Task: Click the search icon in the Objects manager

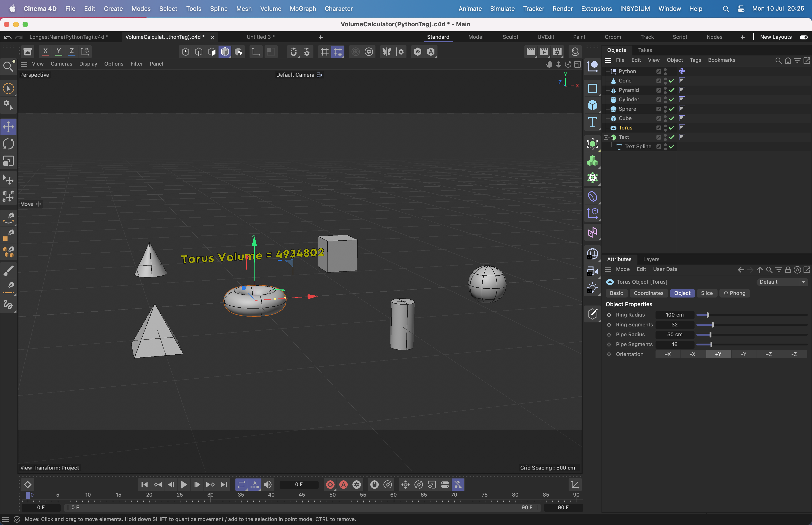Action: [x=778, y=60]
